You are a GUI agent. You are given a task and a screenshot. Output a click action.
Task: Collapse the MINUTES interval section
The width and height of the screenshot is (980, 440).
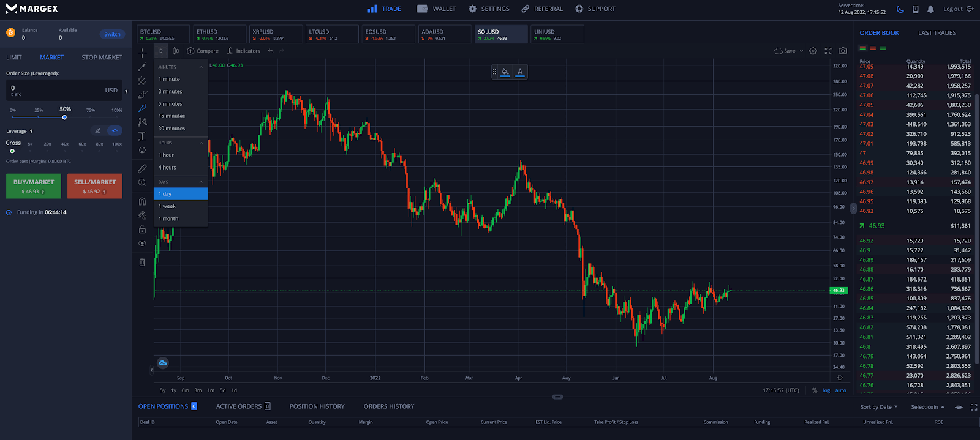point(201,67)
